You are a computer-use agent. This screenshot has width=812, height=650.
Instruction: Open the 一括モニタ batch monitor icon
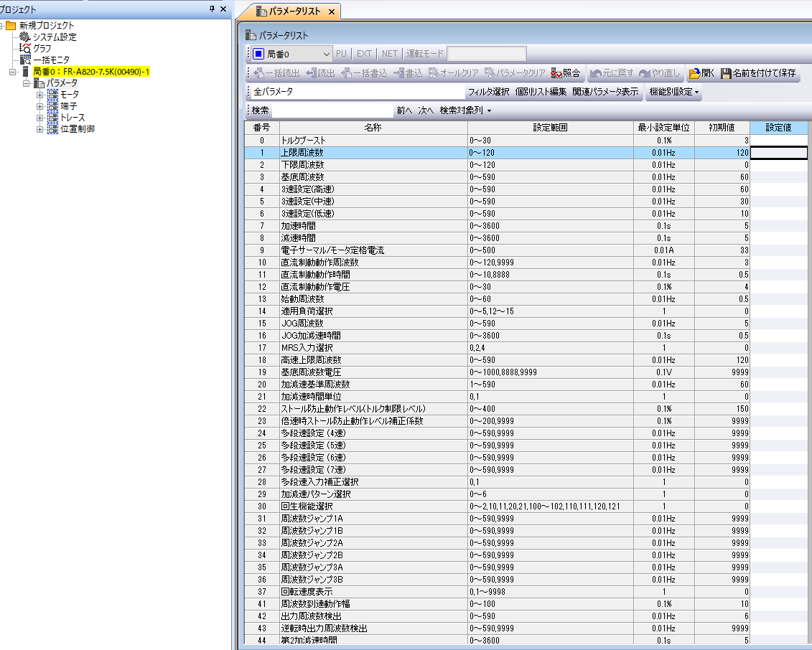pos(25,60)
